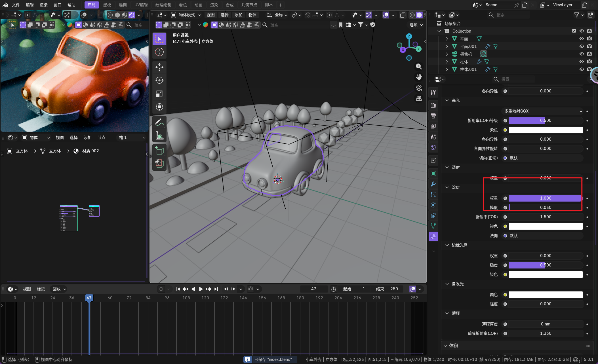
Task: Switch to the 建模 workspace tab
Action: tap(107, 5)
